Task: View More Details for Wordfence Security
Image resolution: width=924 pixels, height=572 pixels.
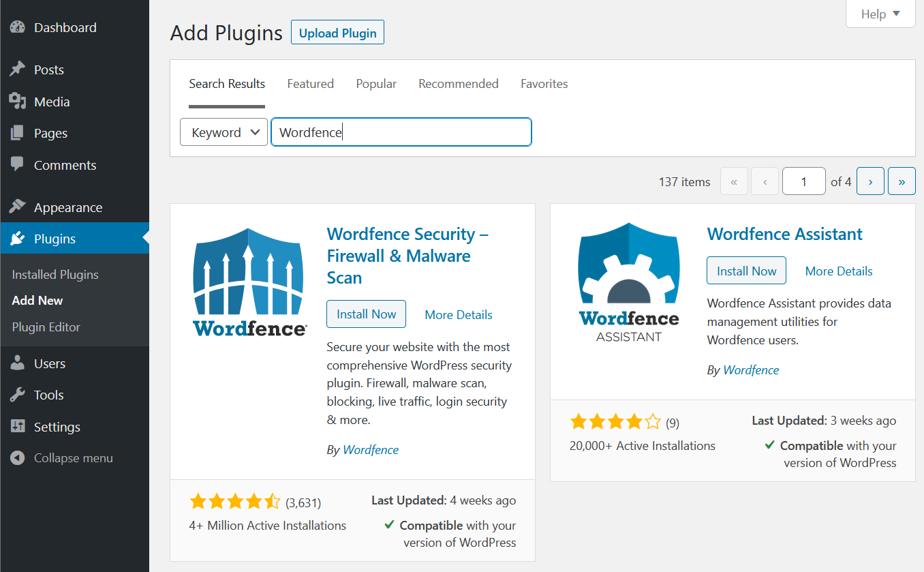Action: click(x=459, y=315)
